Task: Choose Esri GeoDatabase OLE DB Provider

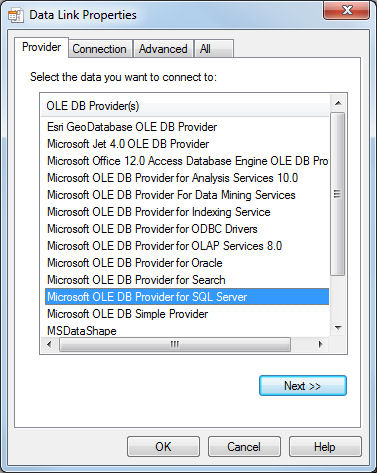Action: (132, 127)
